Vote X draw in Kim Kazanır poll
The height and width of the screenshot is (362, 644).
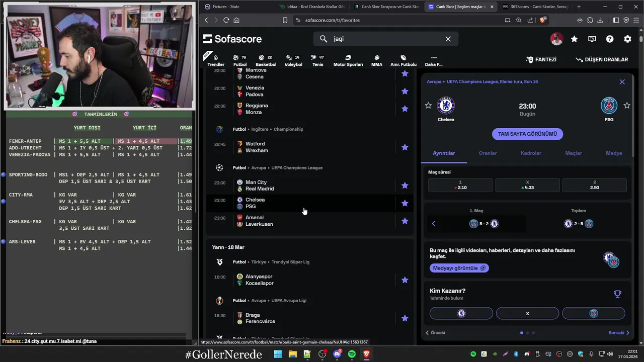(527, 313)
